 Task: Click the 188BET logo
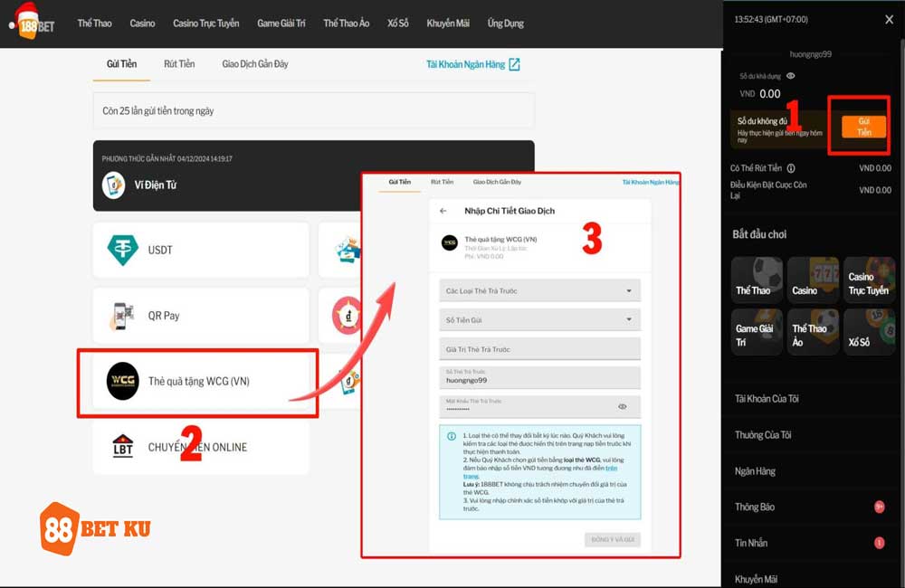[33, 22]
